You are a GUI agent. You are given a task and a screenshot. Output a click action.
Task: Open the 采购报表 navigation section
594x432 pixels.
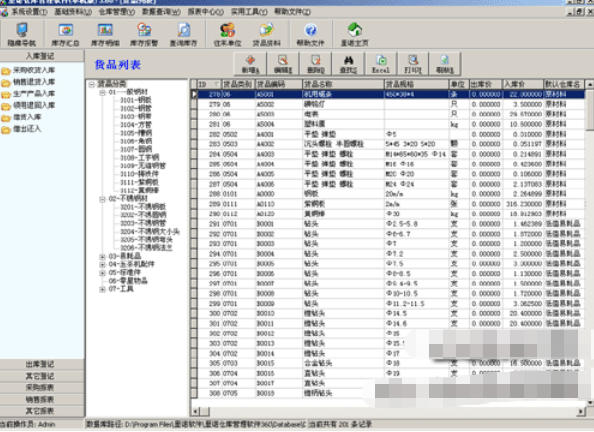click(40, 388)
